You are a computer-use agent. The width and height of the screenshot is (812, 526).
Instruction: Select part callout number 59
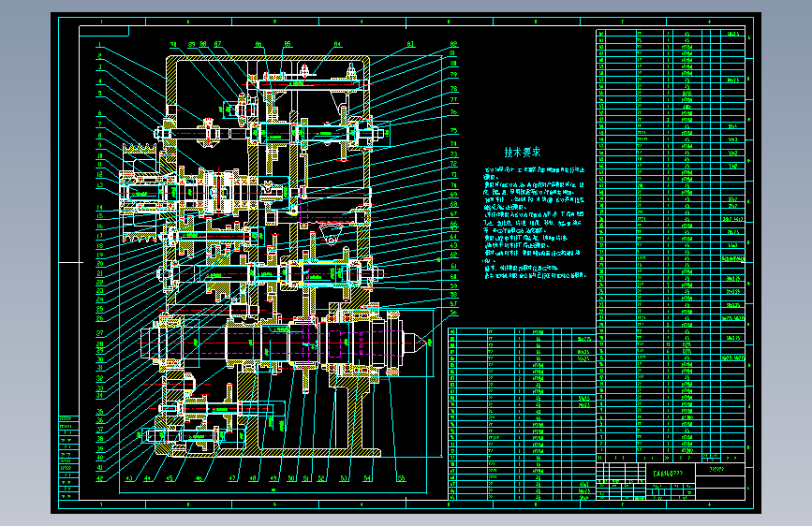tap(453, 285)
